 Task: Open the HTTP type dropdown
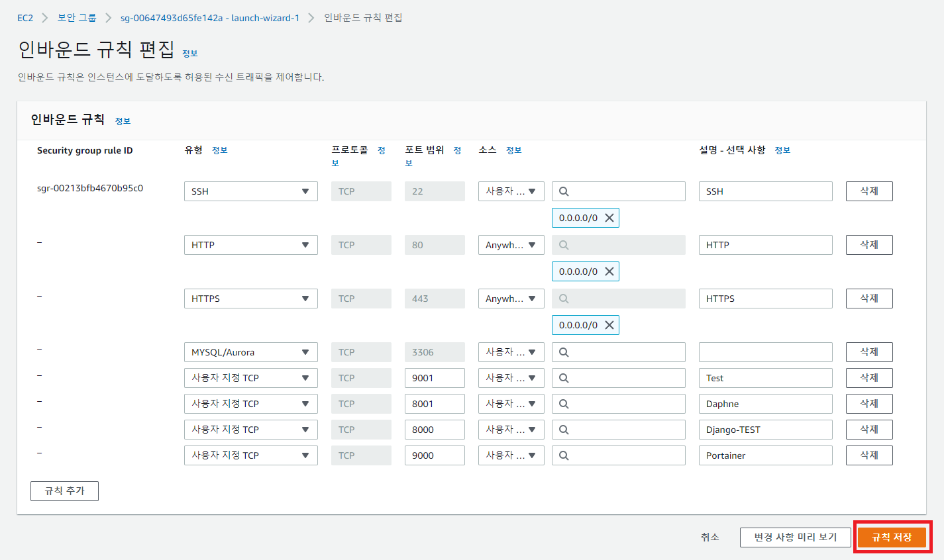[251, 245]
